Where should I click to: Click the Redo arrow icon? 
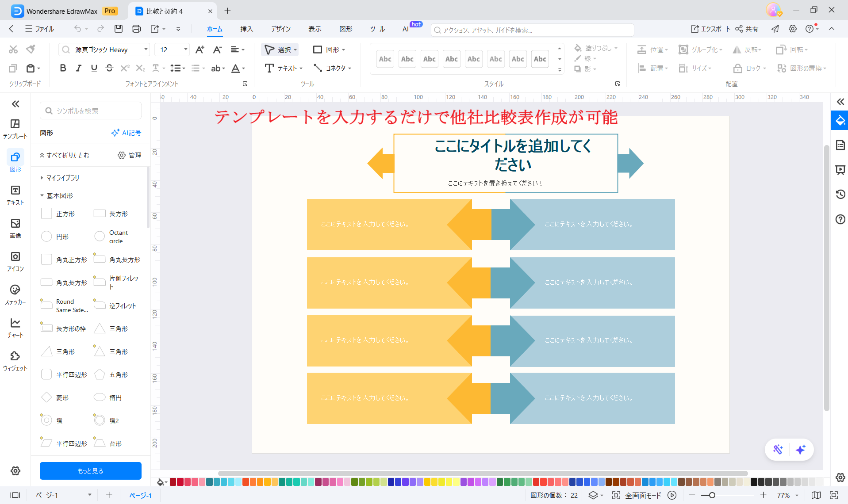coord(100,29)
